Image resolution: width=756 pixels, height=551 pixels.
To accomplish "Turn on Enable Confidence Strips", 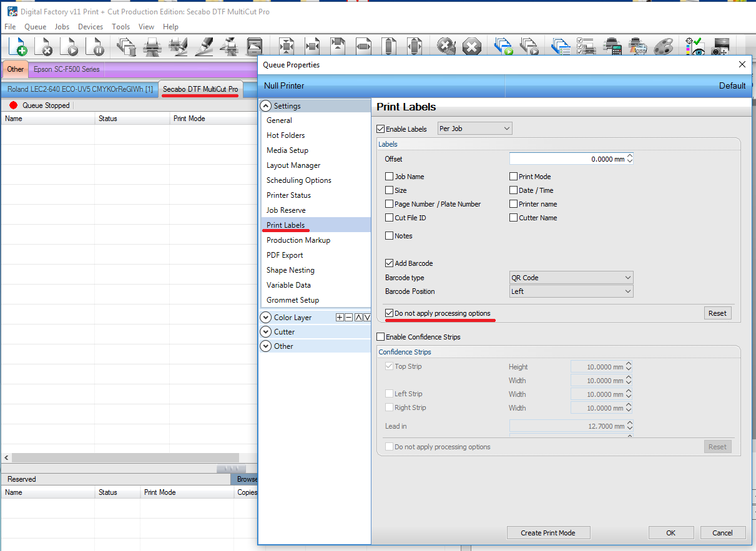I will (381, 337).
